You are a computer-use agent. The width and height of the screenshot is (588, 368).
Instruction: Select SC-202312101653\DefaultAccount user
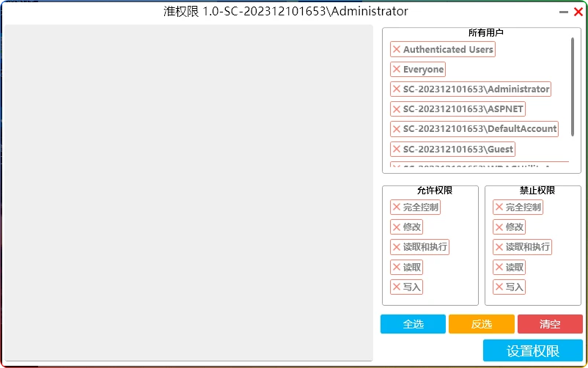(474, 129)
